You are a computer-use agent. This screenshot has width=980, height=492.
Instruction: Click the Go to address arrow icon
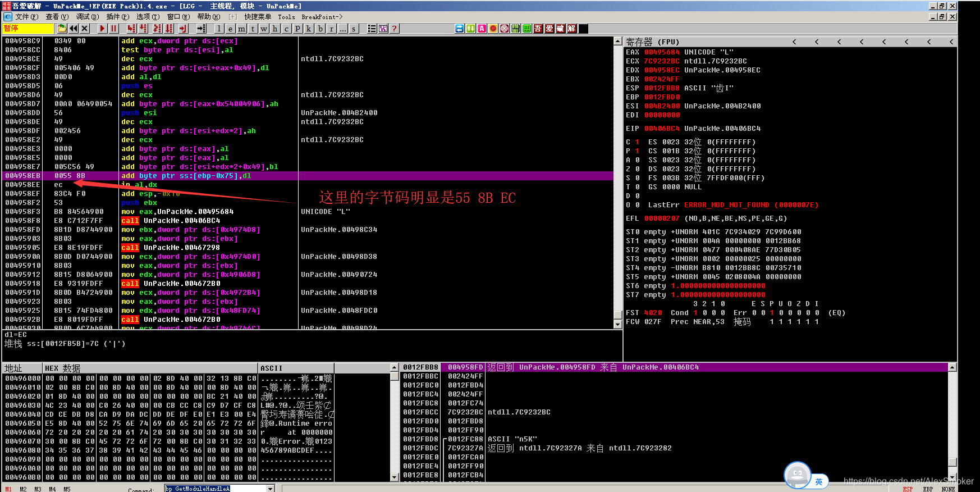click(x=201, y=29)
